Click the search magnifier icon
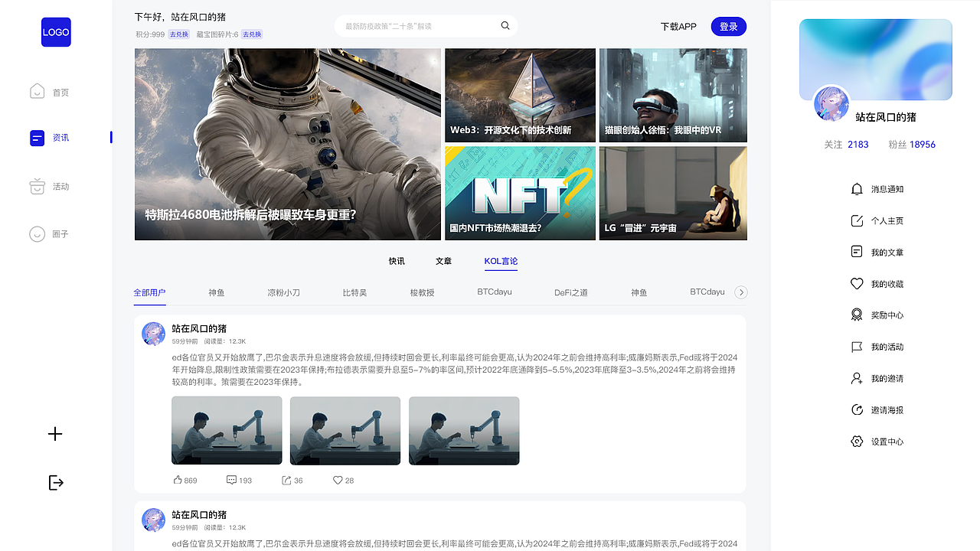Viewport: 980px width, 551px height. (505, 25)
